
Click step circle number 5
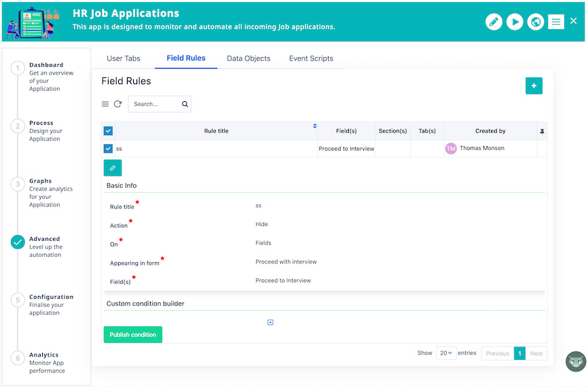point(18,300)
